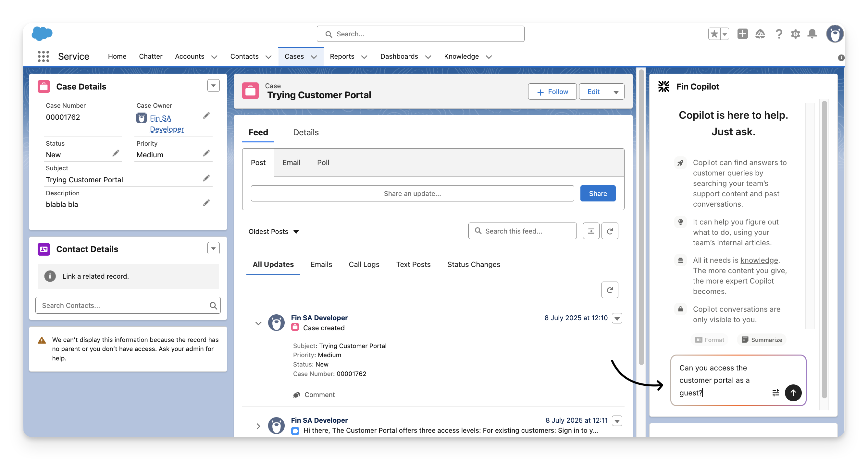Image resolution: width=868 pixels, height=460 pixels.
Task: Switch to the Details tab
Action: pyautogui.click(x=306, y=132)
